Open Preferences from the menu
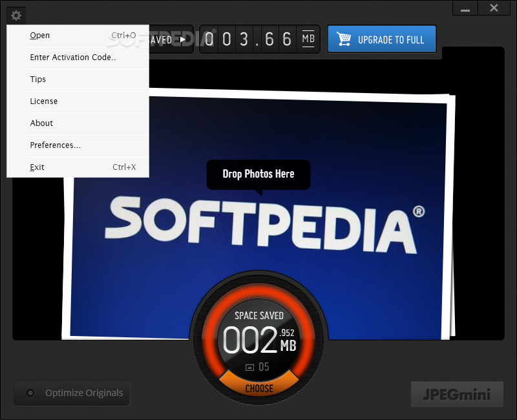 (x=78, y=145)
